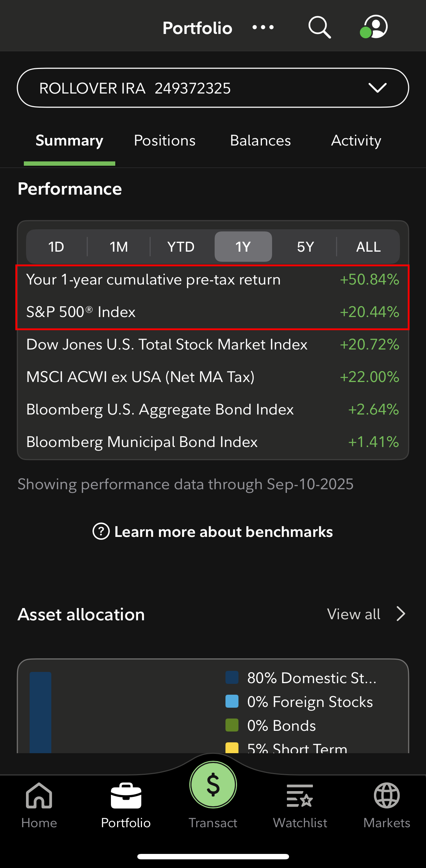Switch to the Positions tab
Screen dimensions: 426x868
point(164,140)
